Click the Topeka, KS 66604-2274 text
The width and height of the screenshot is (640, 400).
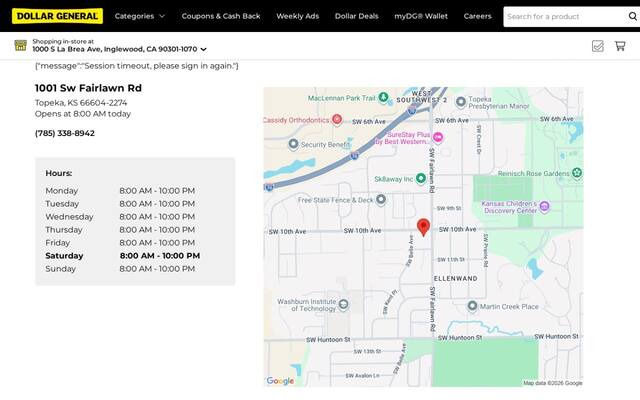tap(81, 102)
